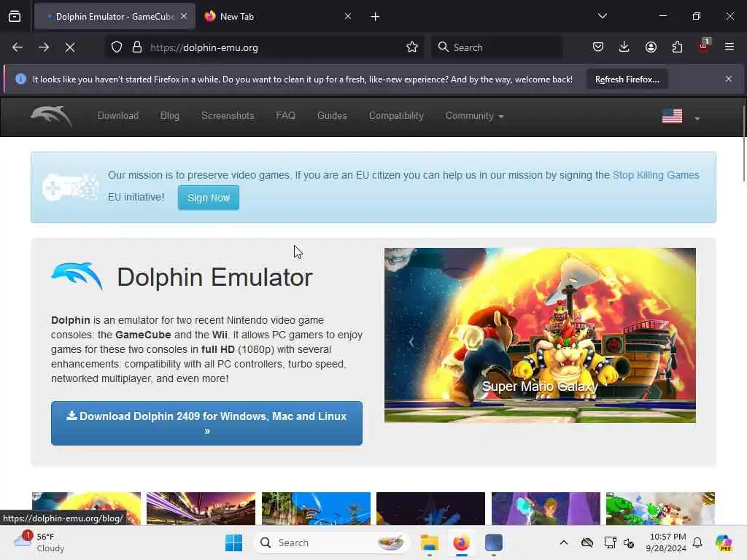The image size is (747, 560).
Task: Open the dark blue taskbar app icon
Action: click(494, 542)
